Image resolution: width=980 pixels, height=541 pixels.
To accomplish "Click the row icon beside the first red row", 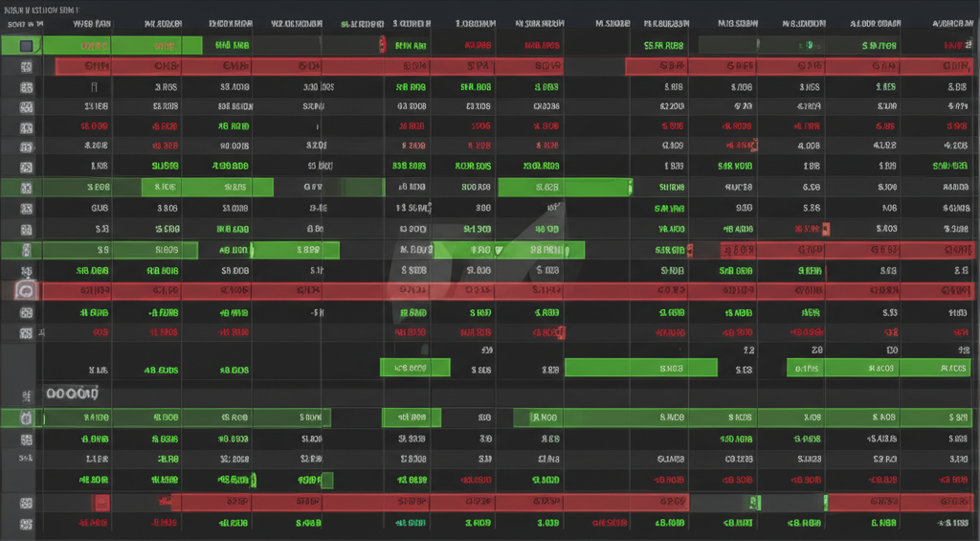I will pyautogui.click(x=26, y=67).
